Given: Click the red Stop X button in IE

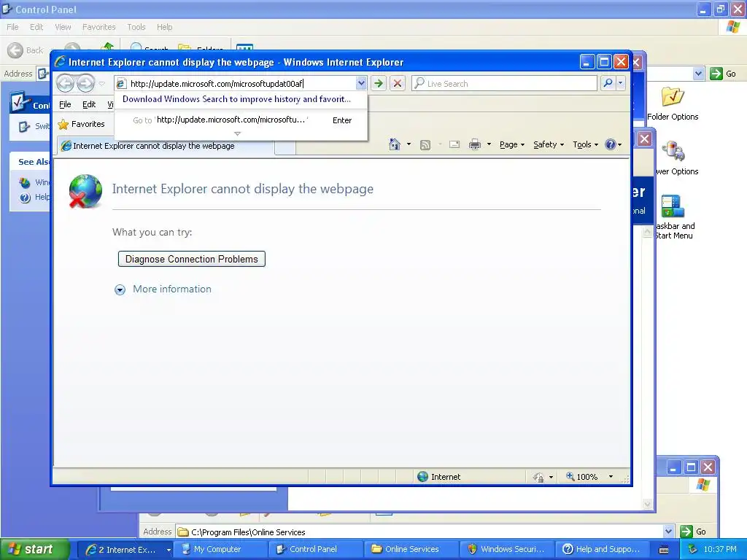Looking at the screenshot, I should pos(398,83).
